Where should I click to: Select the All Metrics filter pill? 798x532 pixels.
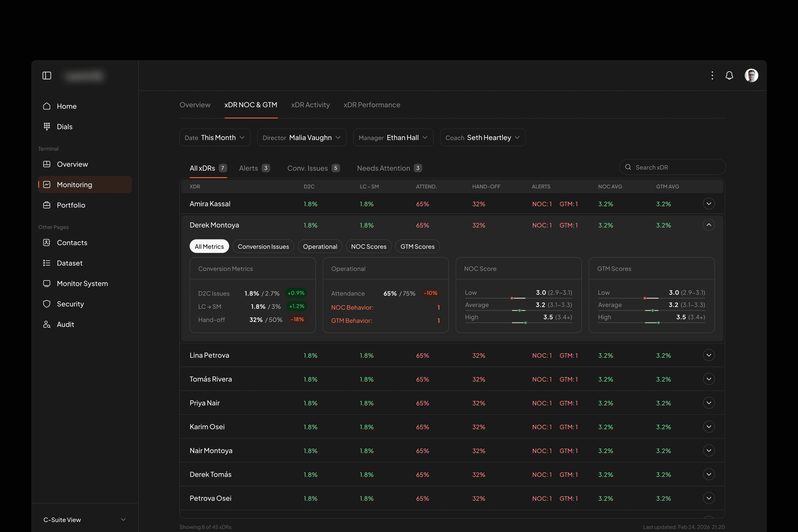pyautogui.click(x=209, y=246)
